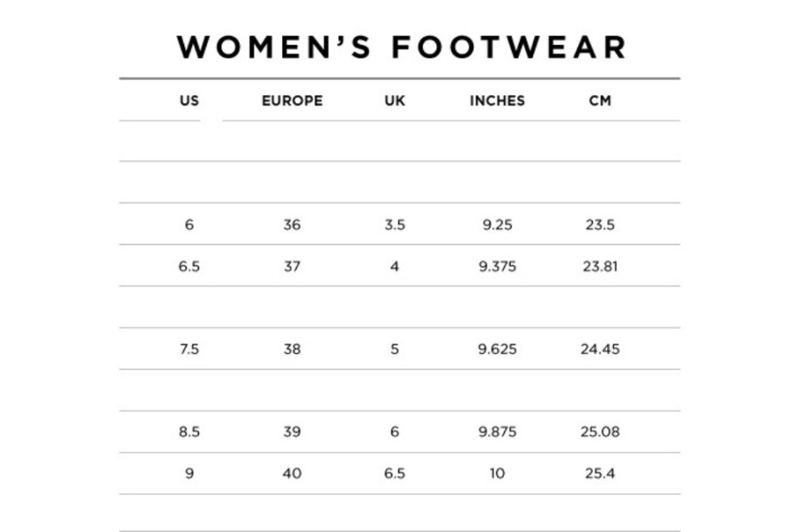Click US size 8.5 cell
The width and height of the screenshot is (800, 532).
pos(189,431)
